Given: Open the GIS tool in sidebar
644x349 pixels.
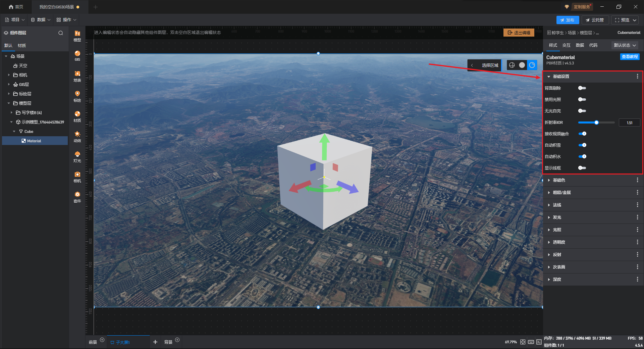Looking at the screenshot, I should [x=77, y=56].
